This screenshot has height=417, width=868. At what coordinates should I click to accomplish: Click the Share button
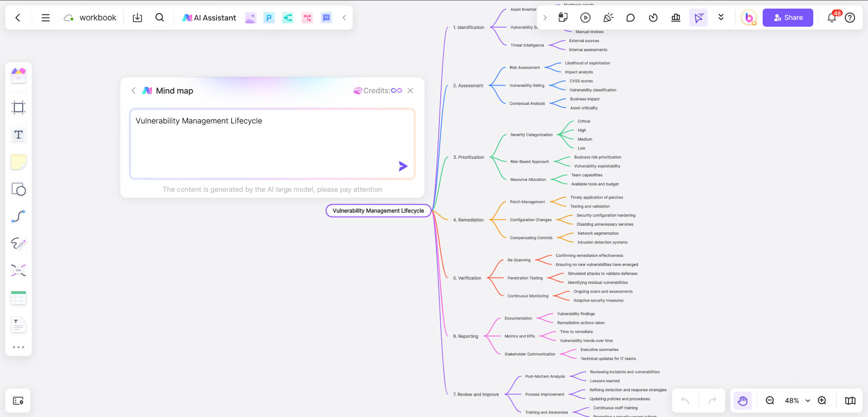tap(788, 17)
